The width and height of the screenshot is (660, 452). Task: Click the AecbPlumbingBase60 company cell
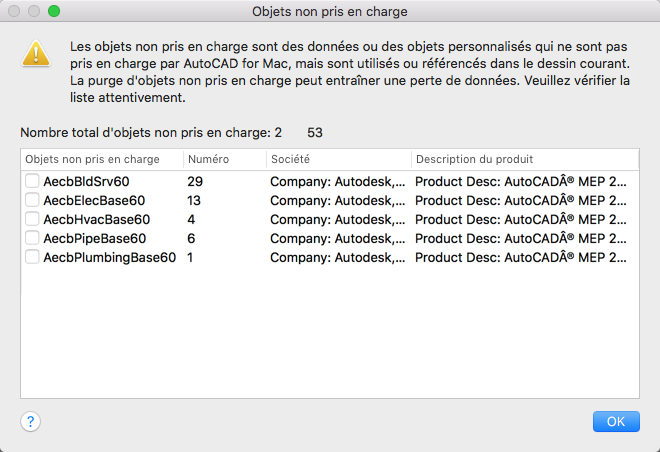pyautogui.click(x=338, y=257)
